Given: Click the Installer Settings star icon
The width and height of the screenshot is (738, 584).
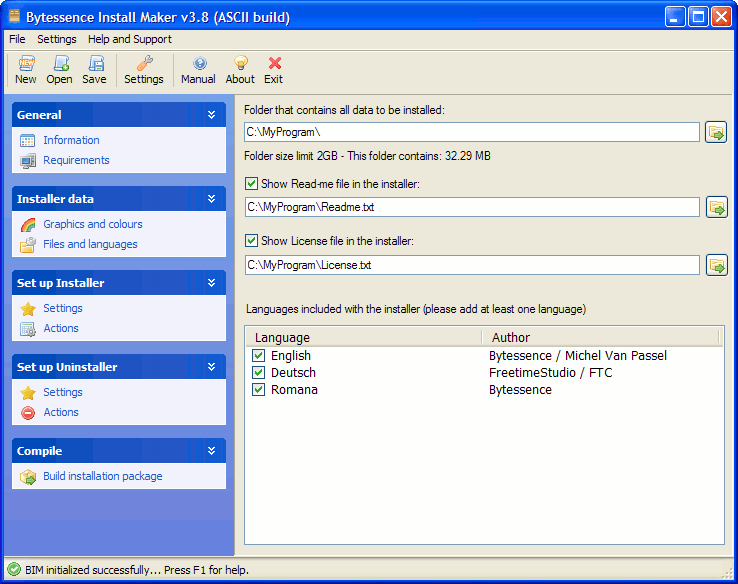Looking at the screenshot, I should pos(28,309).
